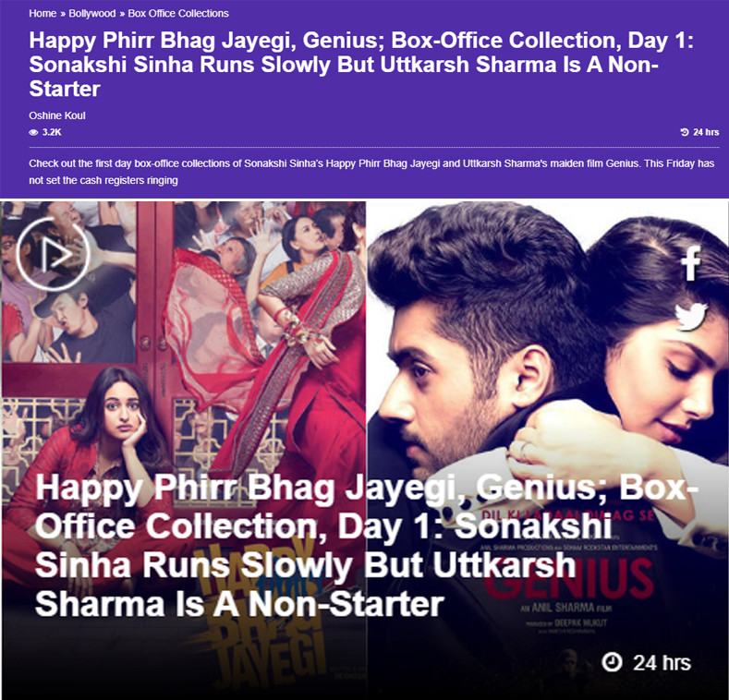
Task: Click the history clock icon in the header
Action: (685, 132)
